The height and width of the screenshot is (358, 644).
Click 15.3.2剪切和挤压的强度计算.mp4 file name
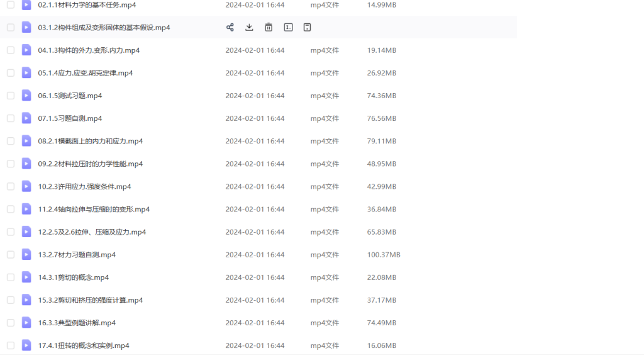pos(90,300)
